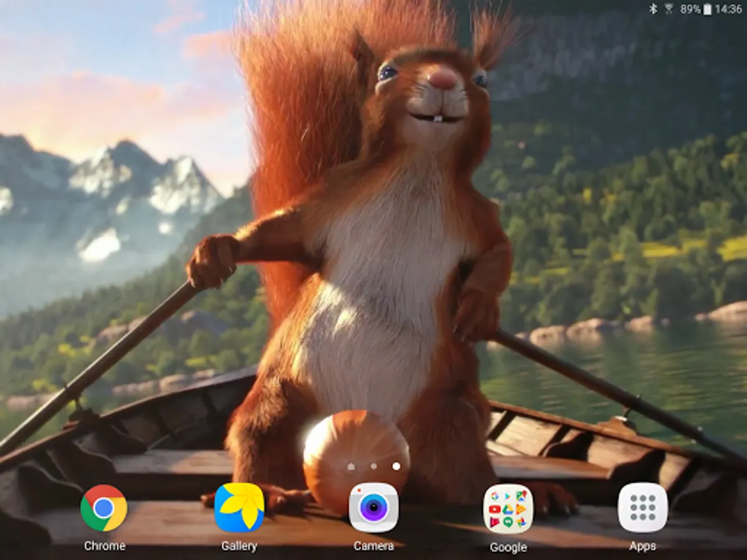Open the Camera app
This screenshot has width=747, height=560.
coord(374,508)
